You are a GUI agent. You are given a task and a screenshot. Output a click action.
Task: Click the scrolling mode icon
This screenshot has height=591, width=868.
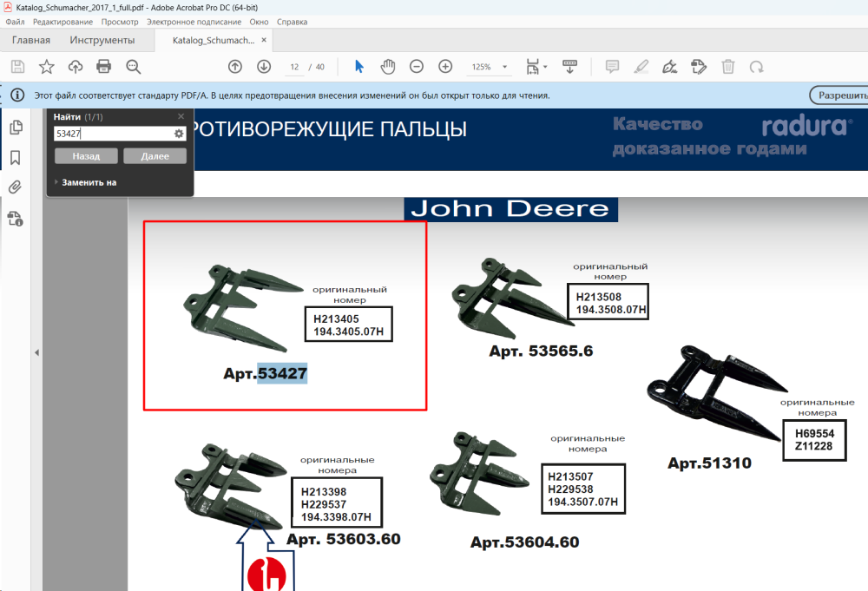point(569,67)
